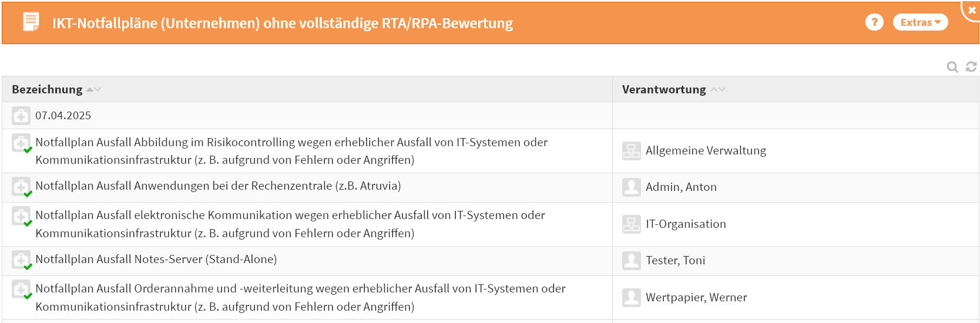
Task: Refresh the list with the reload icon
Action: [971, 67]
